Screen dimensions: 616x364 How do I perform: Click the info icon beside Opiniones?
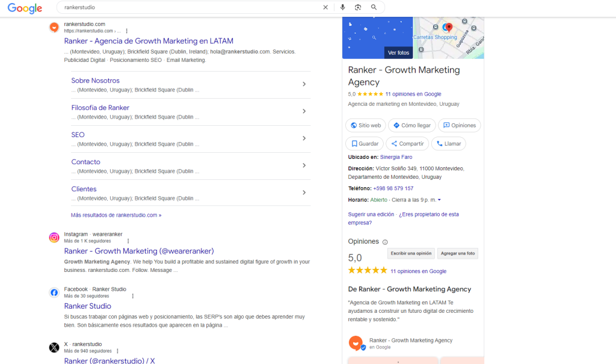click(385, 242)
